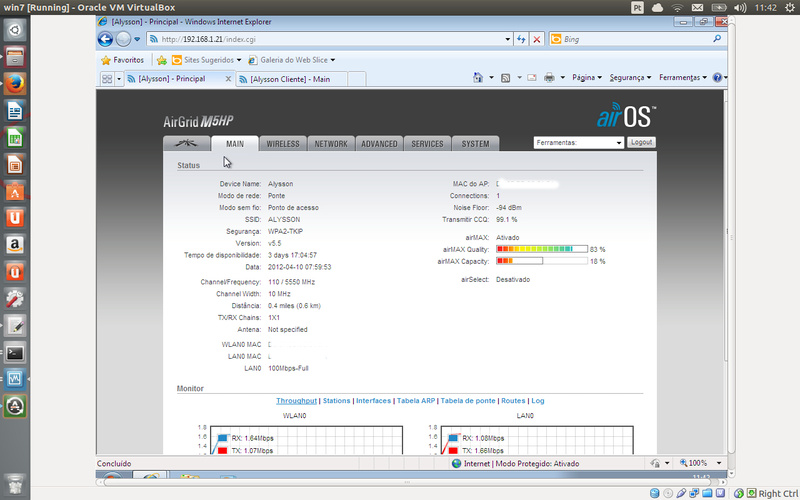Switch to the WIRELESS tab
The height and width of the screenshot is (500, 800).
coord(283,144)
